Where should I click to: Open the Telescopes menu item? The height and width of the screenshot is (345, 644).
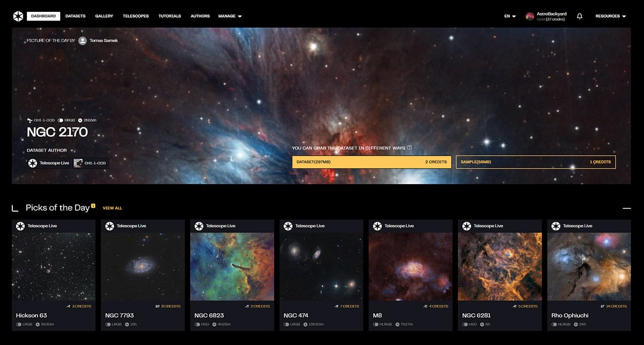point(136,16)
